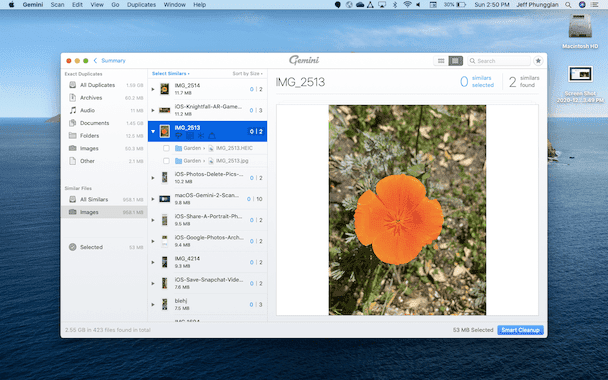Click the Smart Cleanup button

[520, 330]
